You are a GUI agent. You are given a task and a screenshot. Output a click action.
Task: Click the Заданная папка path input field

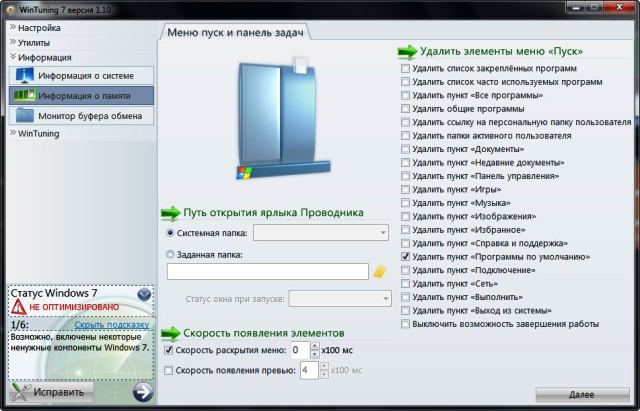coord(268,272)
